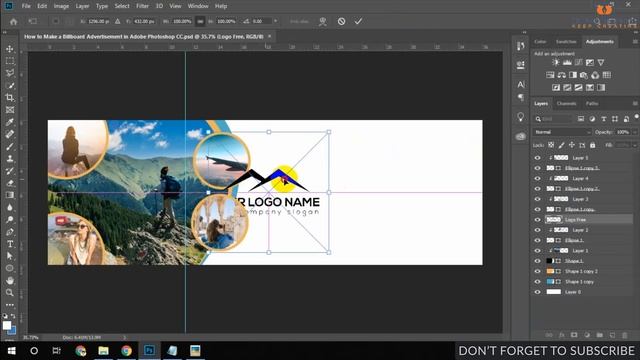The height and width of the screenshot is (360, 640).
Task: Open the Opacity value dropdown arrow
Action: (x=635, y=132)
